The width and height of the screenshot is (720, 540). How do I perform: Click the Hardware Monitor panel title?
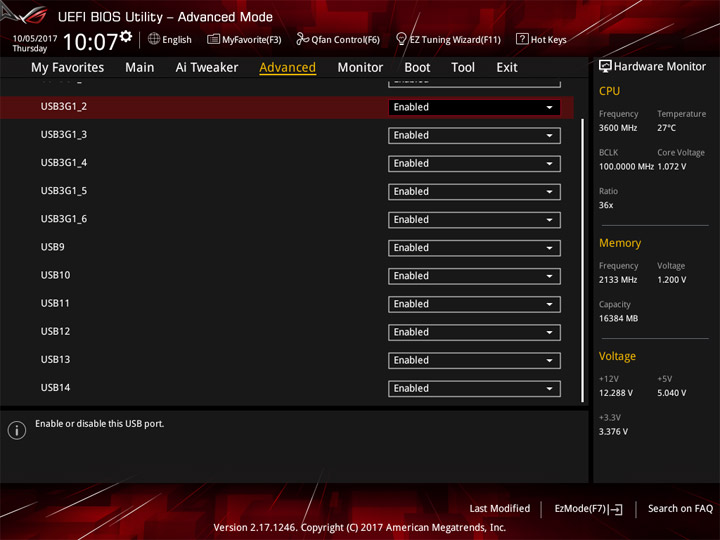coord(660,67)
